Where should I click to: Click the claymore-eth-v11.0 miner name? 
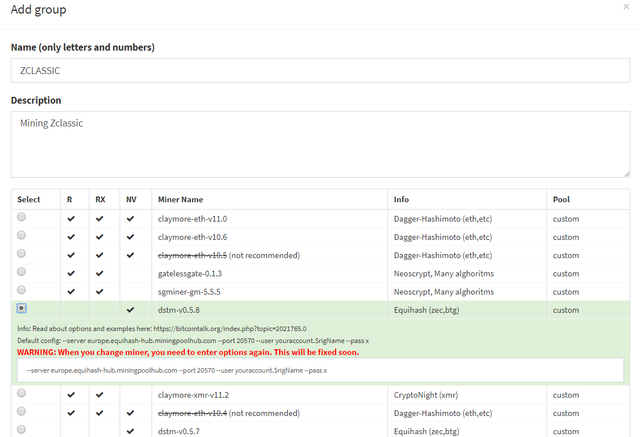(192, 219)
